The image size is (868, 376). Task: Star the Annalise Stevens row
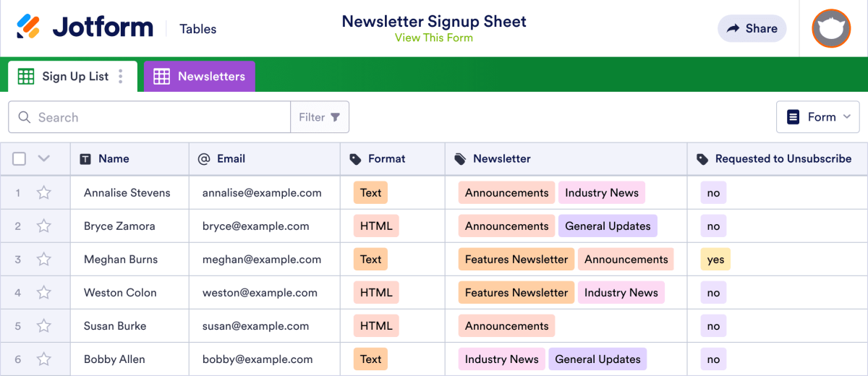44,192
